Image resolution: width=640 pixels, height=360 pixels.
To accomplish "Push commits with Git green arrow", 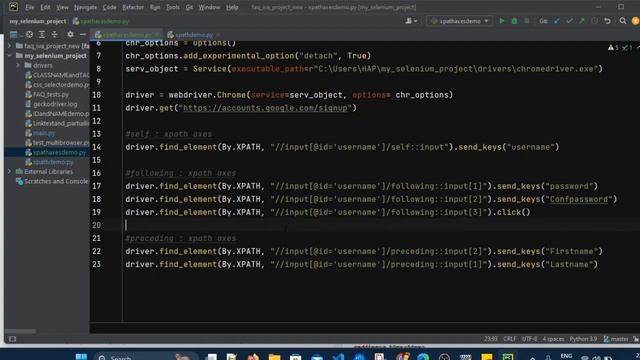I will (582, 21).
